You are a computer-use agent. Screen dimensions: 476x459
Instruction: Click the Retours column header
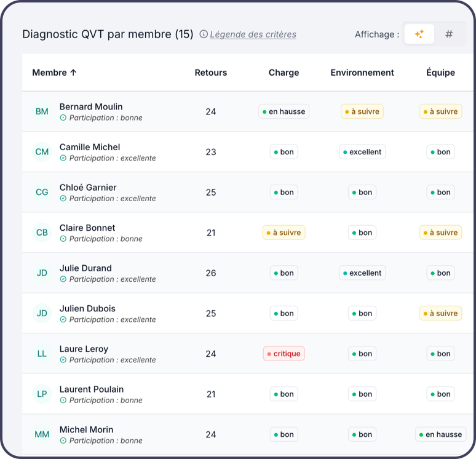(211, 73)
